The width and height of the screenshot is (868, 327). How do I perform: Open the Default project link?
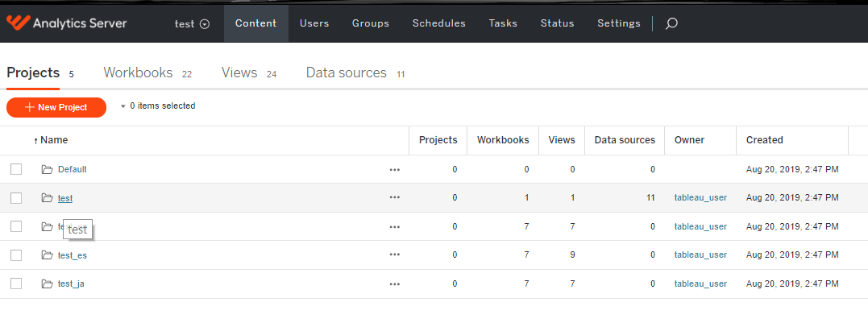tap(72, 169)
